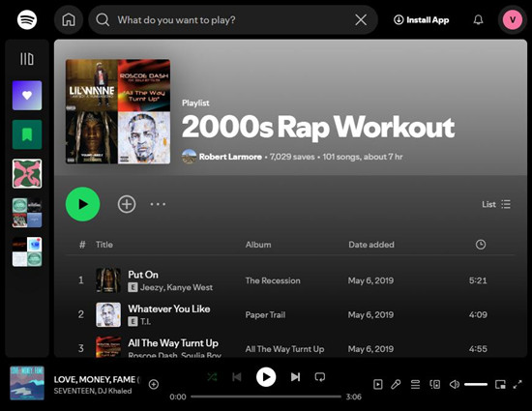This screenshot has height=411, width=532.
Task: Select the track 'Whatever You Like'
Action: click(x=169, y=308)
